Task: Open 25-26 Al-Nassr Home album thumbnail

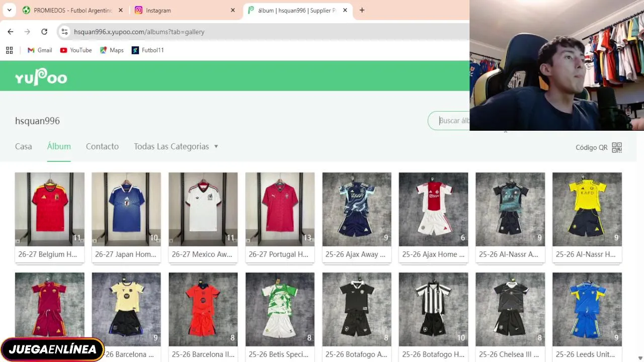Action: [x=587, y=209]
